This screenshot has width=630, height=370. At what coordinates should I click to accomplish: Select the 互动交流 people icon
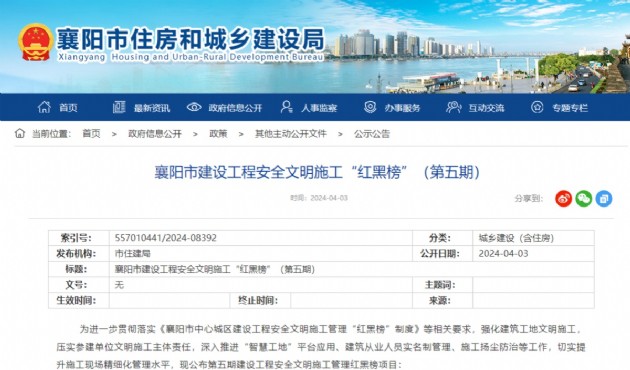click(x=454, y=107)
